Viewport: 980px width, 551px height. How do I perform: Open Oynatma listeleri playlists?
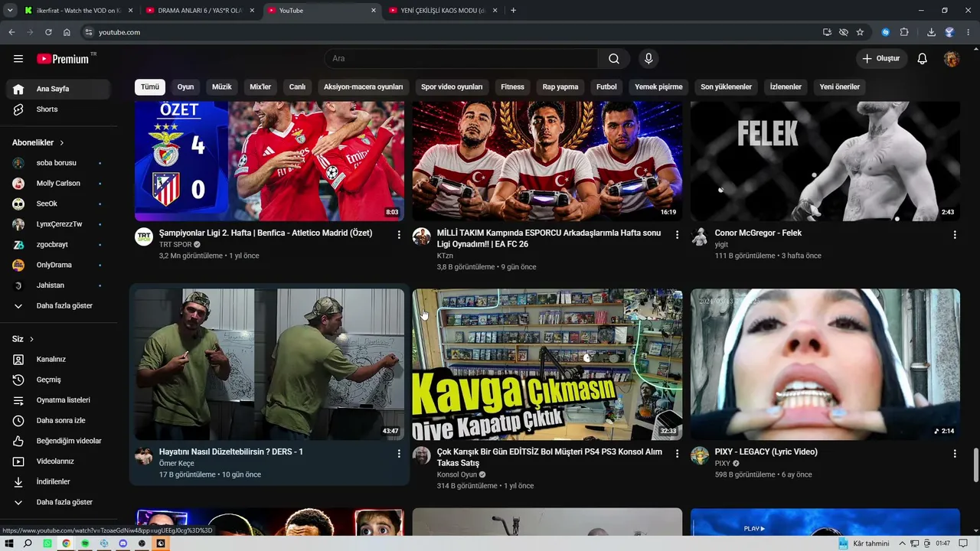(58, 400)
